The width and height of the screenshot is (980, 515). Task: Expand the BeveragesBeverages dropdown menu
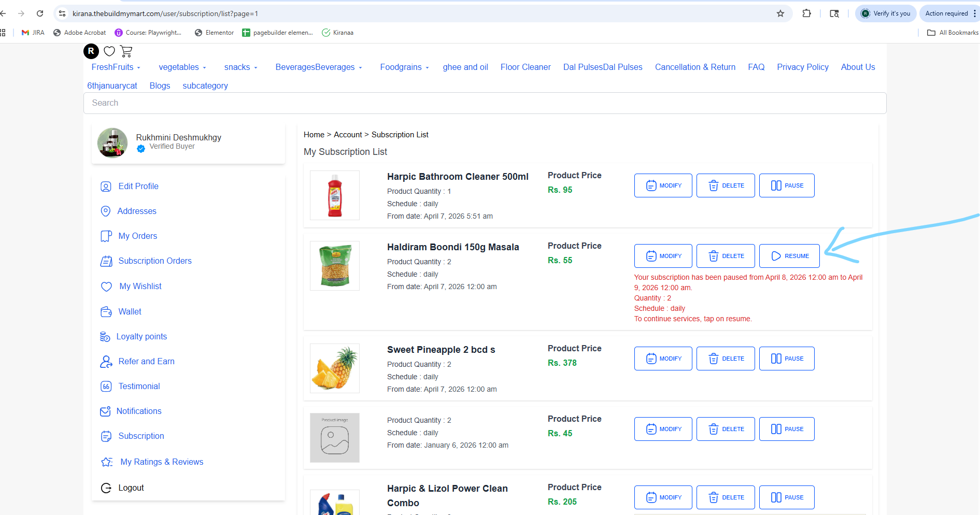click(x=319, y=67)
